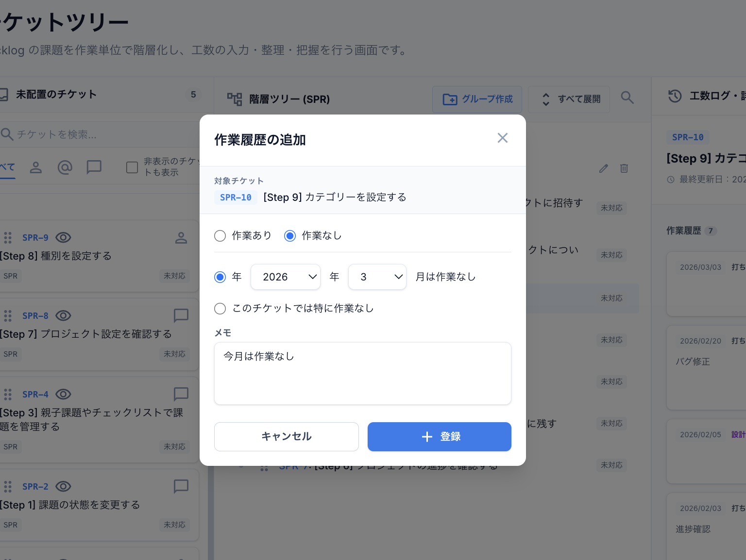Click キャンセル to dismiss the dialog

[286, 436]
